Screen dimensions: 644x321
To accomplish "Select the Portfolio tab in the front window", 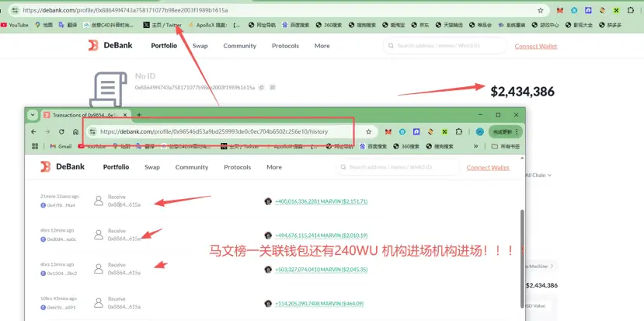I will tap(116, 167).
